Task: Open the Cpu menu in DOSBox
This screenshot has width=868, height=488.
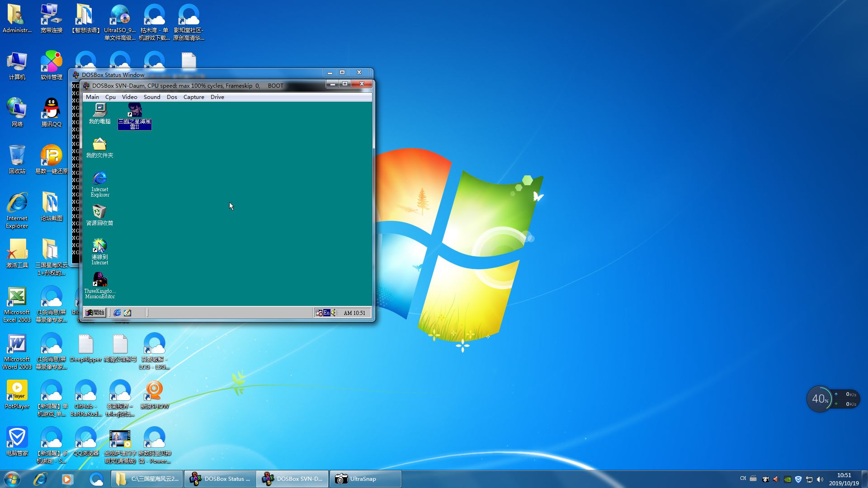Action: point(110,97)
